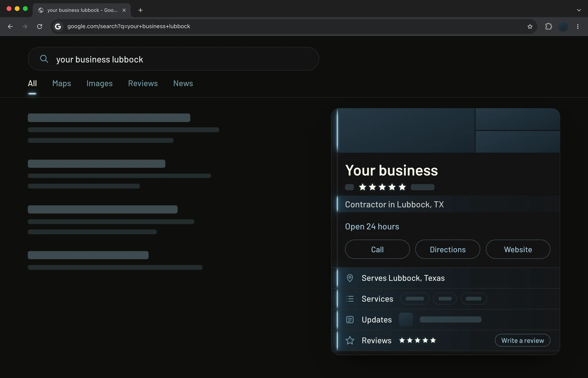This screenshot has width=588, height=378.
Task: Switch to the Maps tab
Action: [x=62, y=83]
